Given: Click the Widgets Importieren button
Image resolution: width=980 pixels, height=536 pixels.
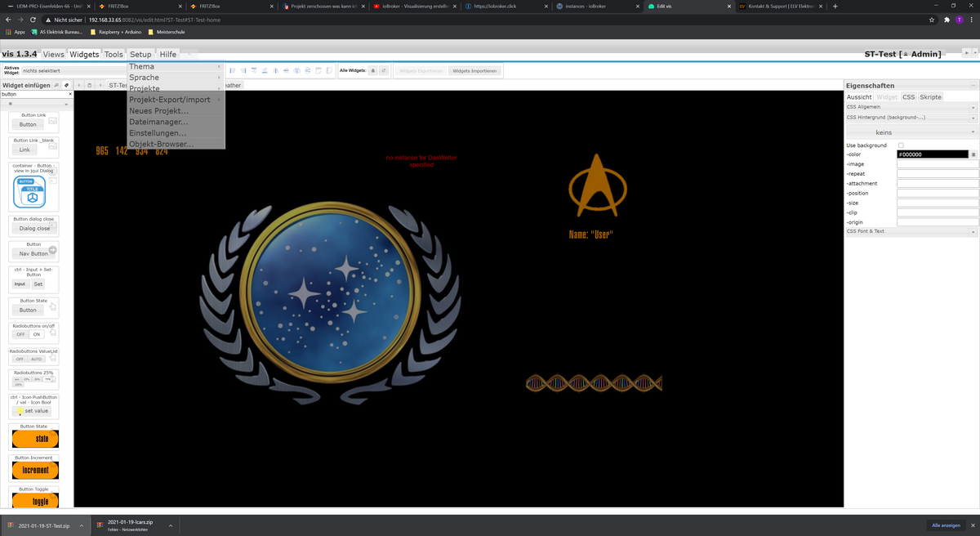Looking at the screenshot, I should pyautogui.click(x=474, y=71).
